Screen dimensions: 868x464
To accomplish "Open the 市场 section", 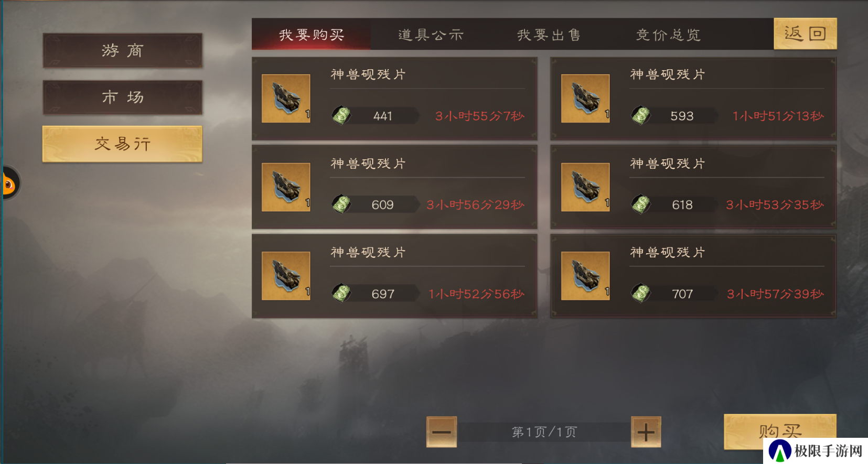I will [x=122, y=97].
